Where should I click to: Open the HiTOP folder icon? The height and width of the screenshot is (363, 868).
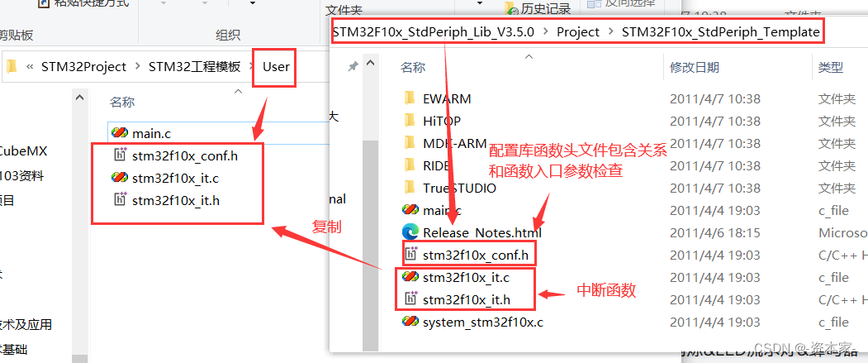410,121
